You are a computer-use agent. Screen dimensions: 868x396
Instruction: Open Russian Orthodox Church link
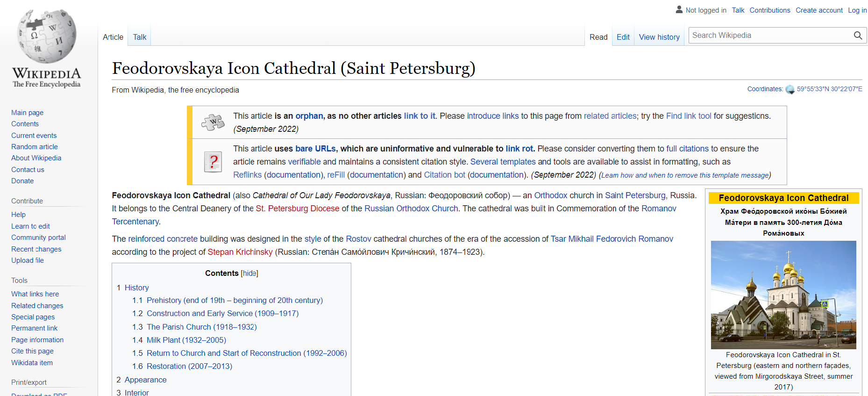[411, 209]
